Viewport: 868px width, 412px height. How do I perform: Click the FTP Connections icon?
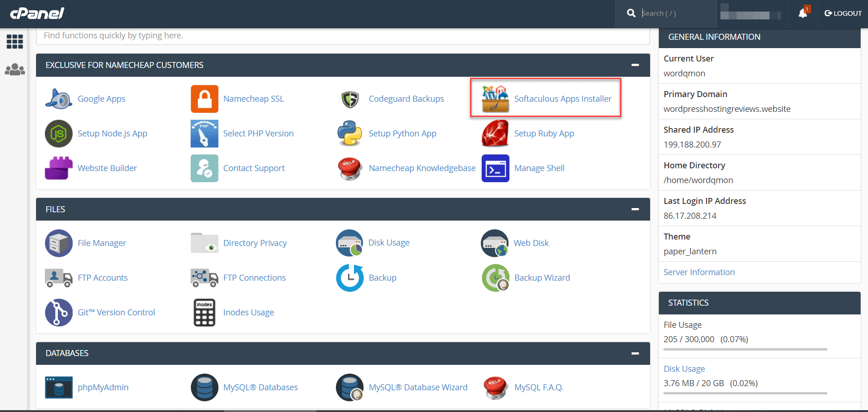(x=205, y=278)
